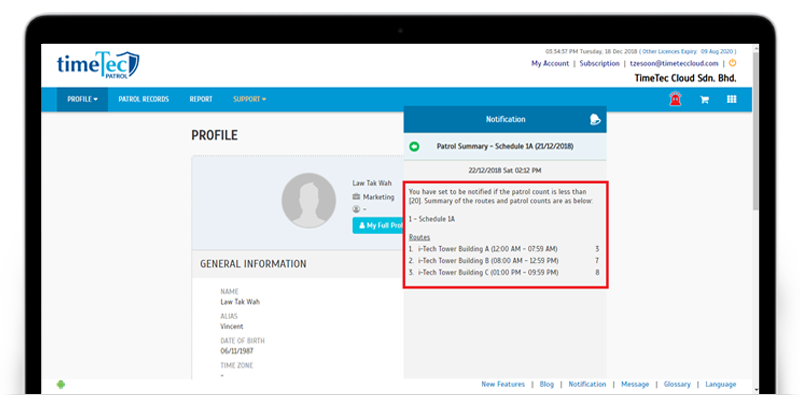This screenshot has width=800, height=395.
Task: Click the My Full Profile button
Action: (x=378, y=225)
